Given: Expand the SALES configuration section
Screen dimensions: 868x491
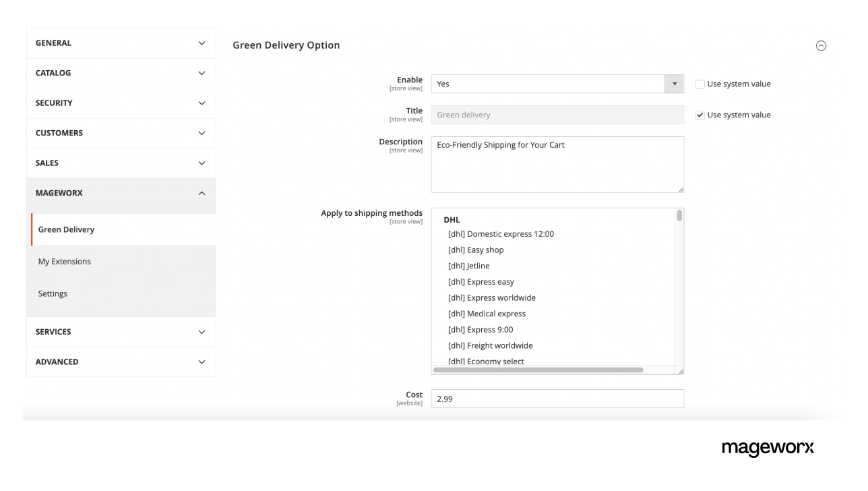Looking at the screenshot, I should tap(121, 163).
